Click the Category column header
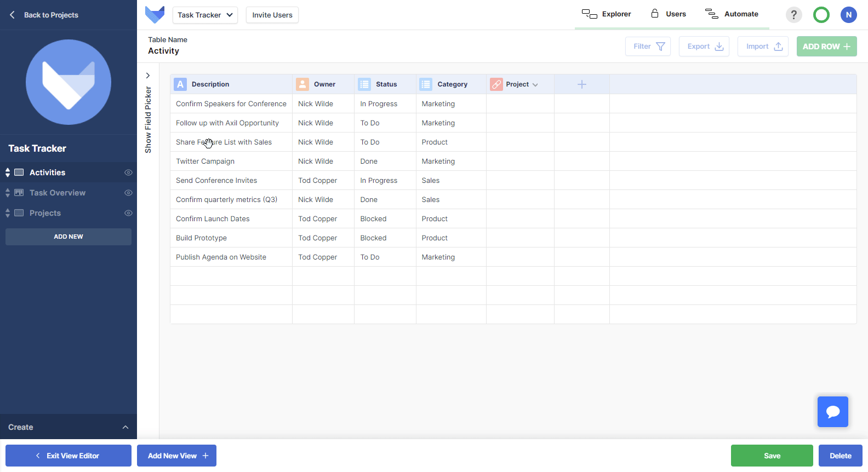The height and width of the screenshot is (472, 868). coord(451,84)
